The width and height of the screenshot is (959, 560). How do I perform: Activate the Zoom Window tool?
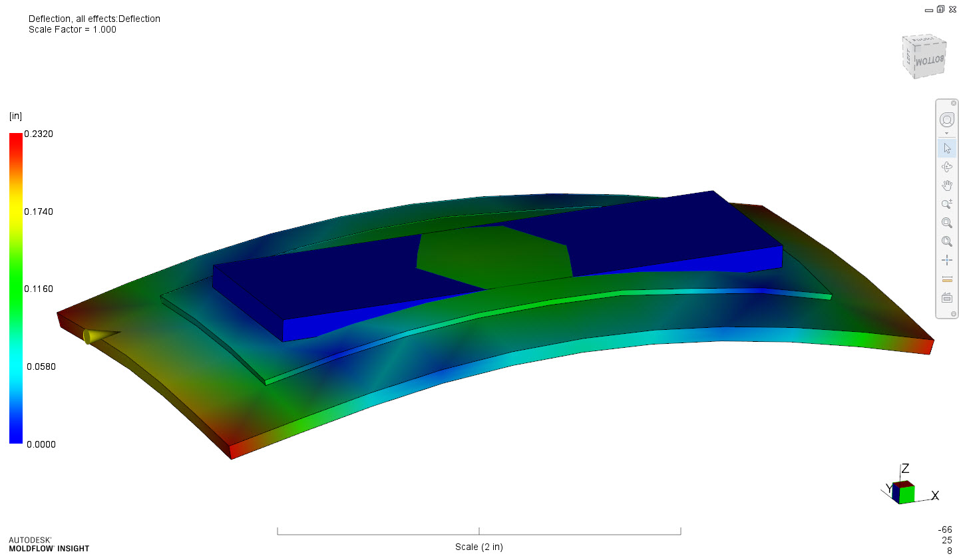[x=946, y=222]
